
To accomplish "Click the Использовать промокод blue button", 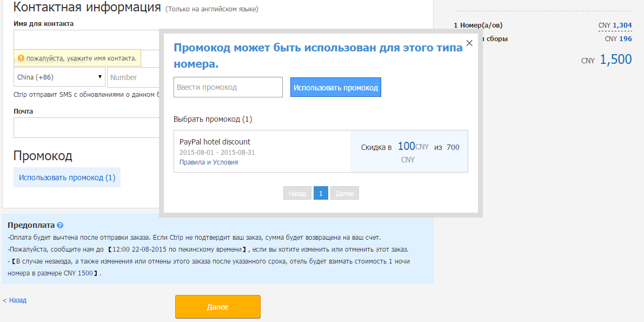I will pyautogui.click(x=336, y=87).
